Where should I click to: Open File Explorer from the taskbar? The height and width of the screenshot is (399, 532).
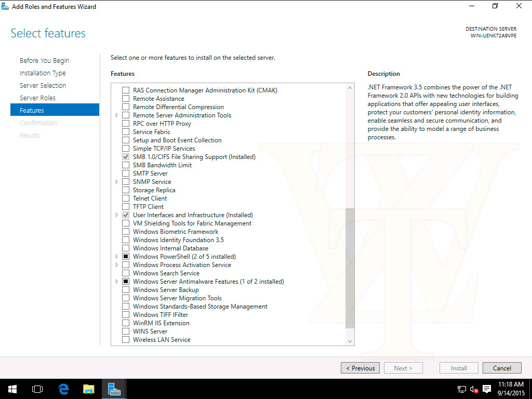click(x=89, y=389)
